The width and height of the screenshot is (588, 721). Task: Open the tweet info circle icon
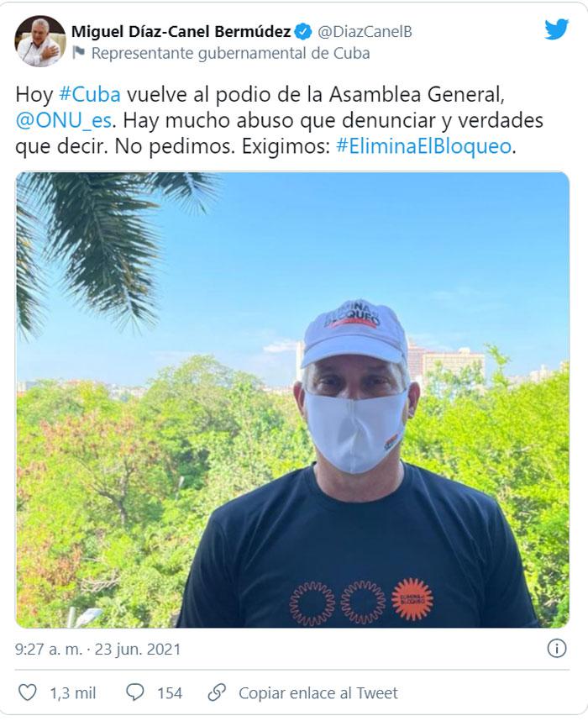point(556,649)
